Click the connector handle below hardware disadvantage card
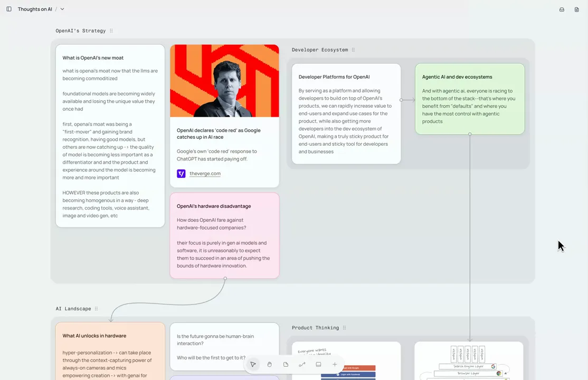 coord(225,278)
